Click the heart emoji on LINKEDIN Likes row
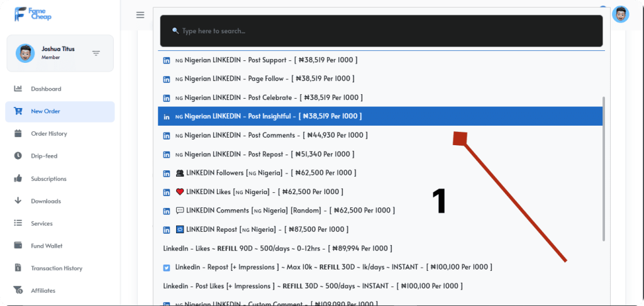This screenshot has width=644, height=306. (x=180, y=192)
